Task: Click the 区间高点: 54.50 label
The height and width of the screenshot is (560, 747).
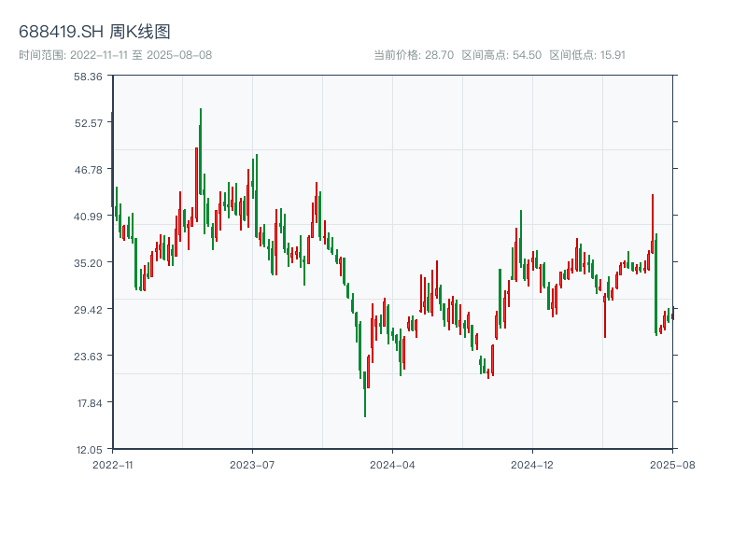Action: click(x=501, y=55)
